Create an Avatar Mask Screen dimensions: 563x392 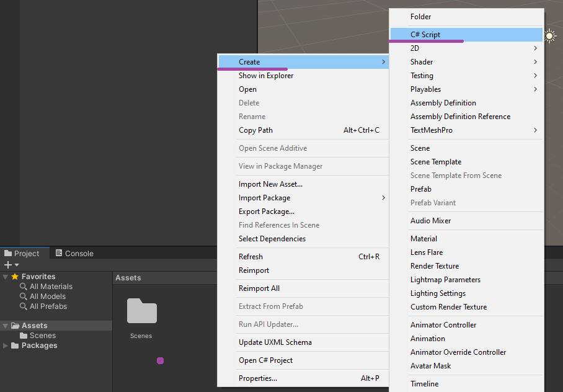466,366
